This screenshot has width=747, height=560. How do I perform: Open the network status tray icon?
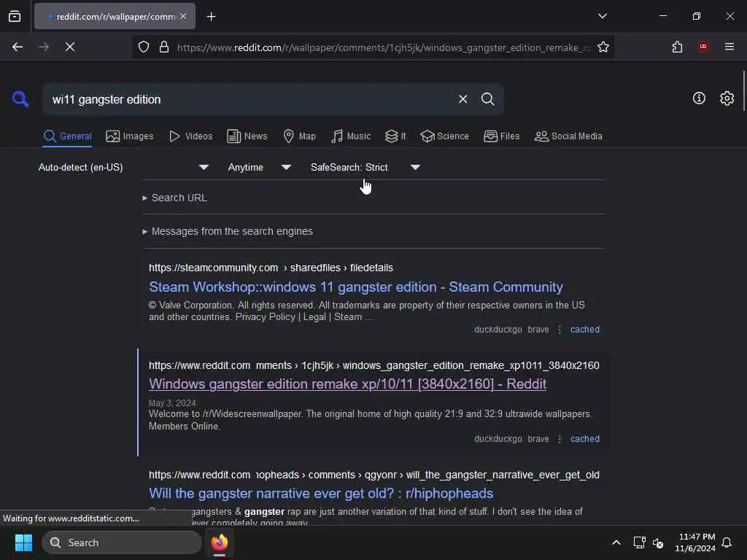tap(639, 542)
